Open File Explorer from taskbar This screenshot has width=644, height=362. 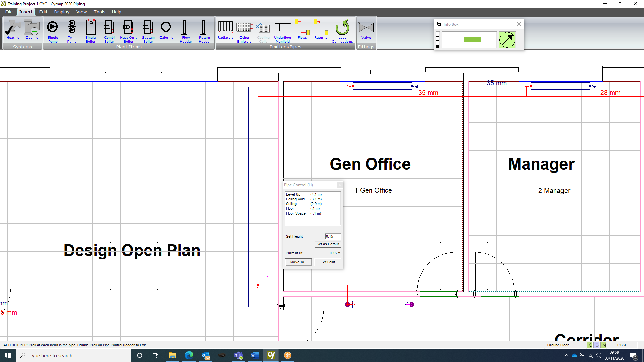coord(172,355)
